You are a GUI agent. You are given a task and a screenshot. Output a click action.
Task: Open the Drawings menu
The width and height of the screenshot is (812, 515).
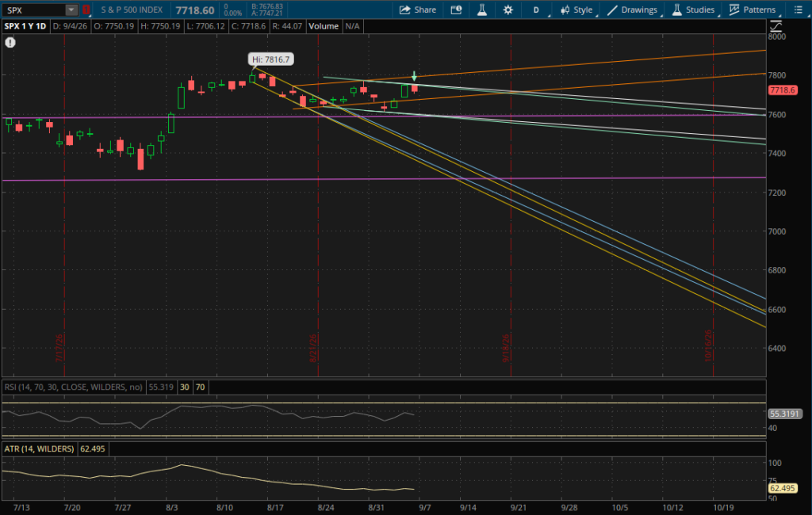632,10
